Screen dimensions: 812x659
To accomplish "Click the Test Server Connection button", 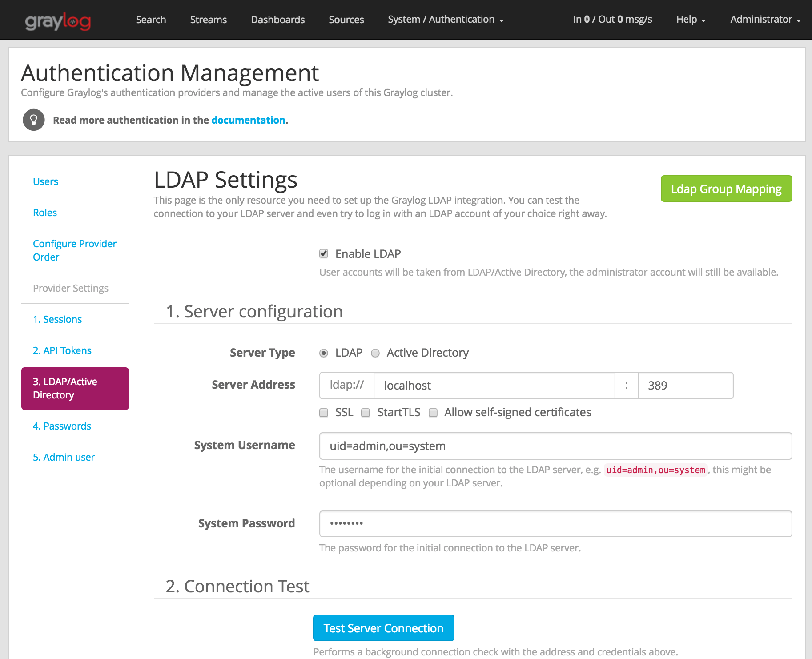I will click(384, 628).
